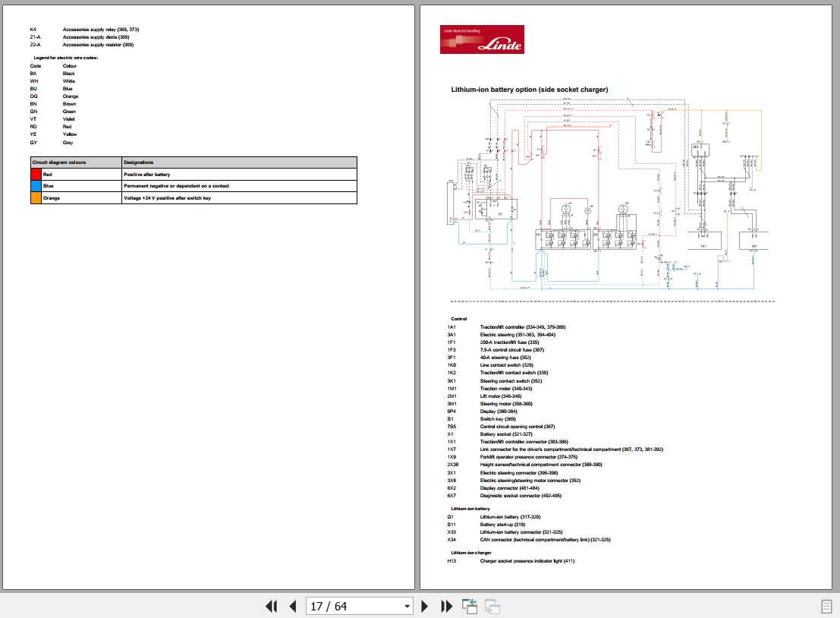The image size is (840, 618).
Task: Click the 'Display (380-384)' entry
Action: tap(499, 411)
